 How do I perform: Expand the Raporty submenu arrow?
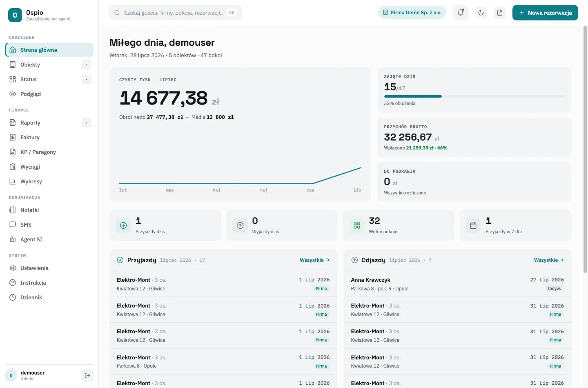click(87, 123)
